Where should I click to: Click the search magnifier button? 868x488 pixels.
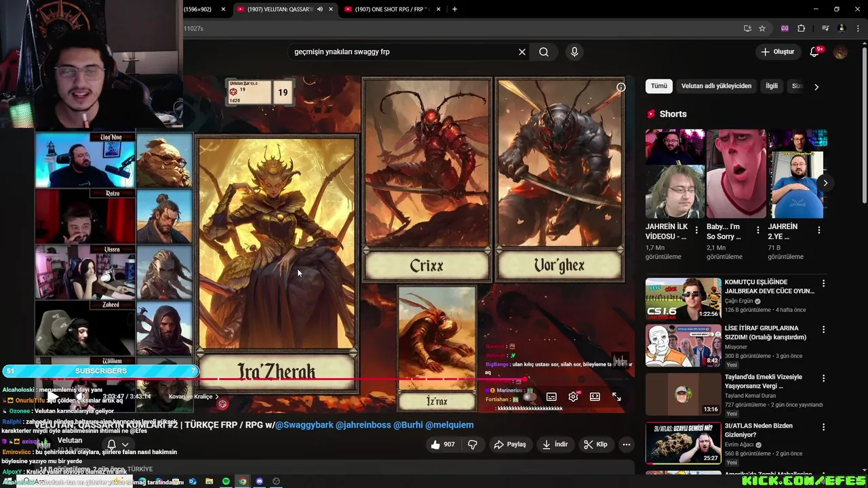tap(544, 52)
